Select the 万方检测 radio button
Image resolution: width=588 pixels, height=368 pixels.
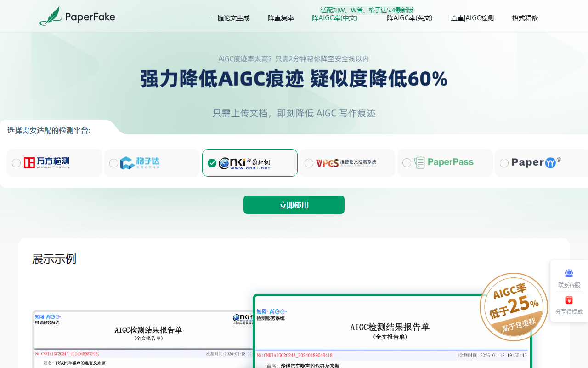[17, 163]
